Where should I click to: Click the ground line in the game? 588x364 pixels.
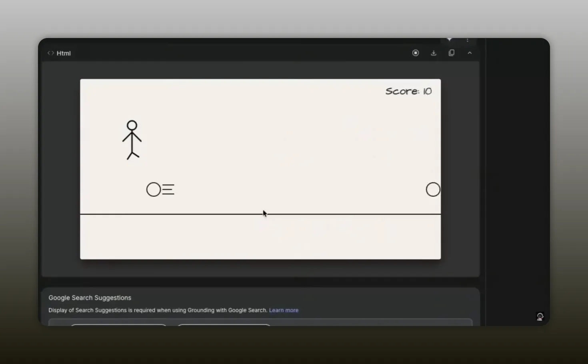260,214
